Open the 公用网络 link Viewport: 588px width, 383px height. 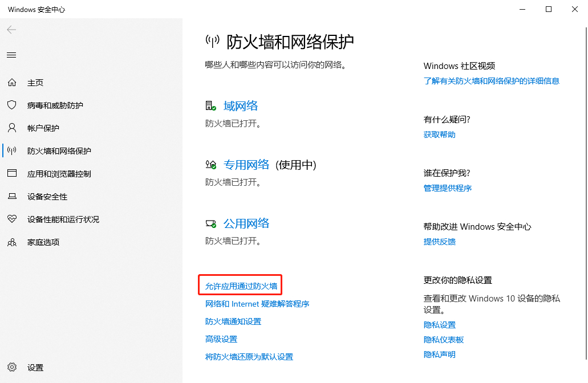pyautogui.click(x=246, y=224)
